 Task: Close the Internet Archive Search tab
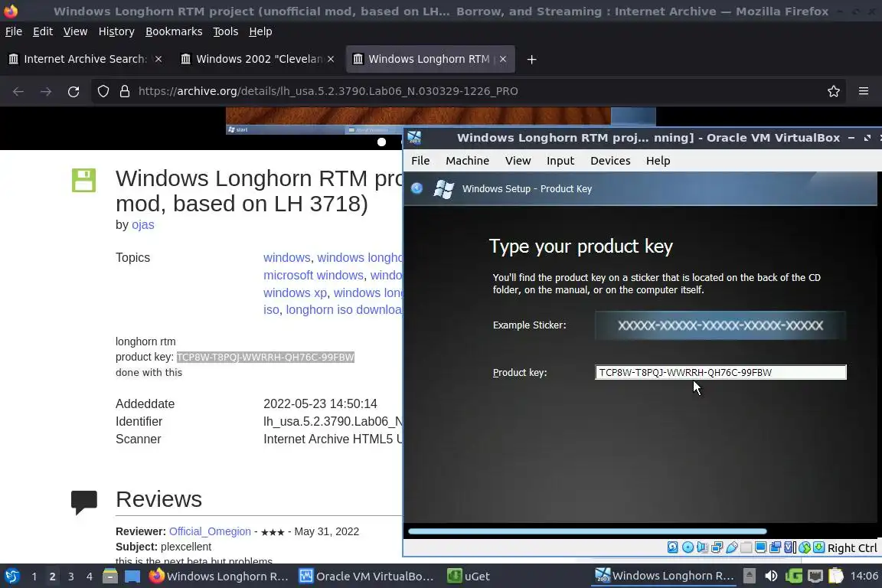[158, 59]
